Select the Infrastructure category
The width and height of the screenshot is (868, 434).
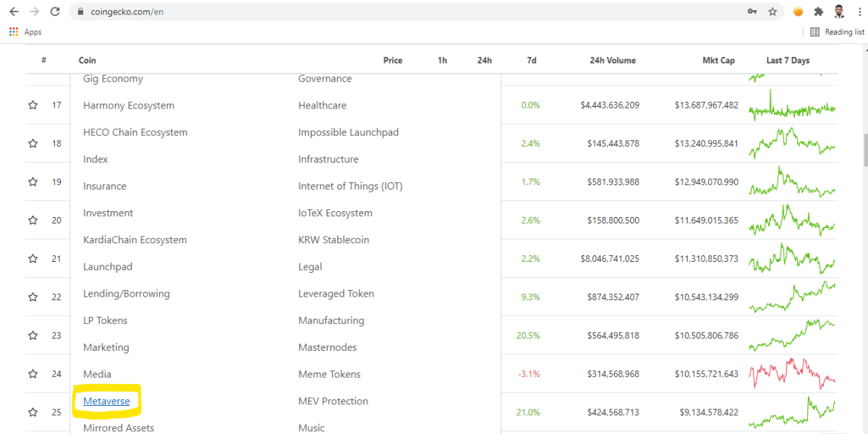(328, 159)
